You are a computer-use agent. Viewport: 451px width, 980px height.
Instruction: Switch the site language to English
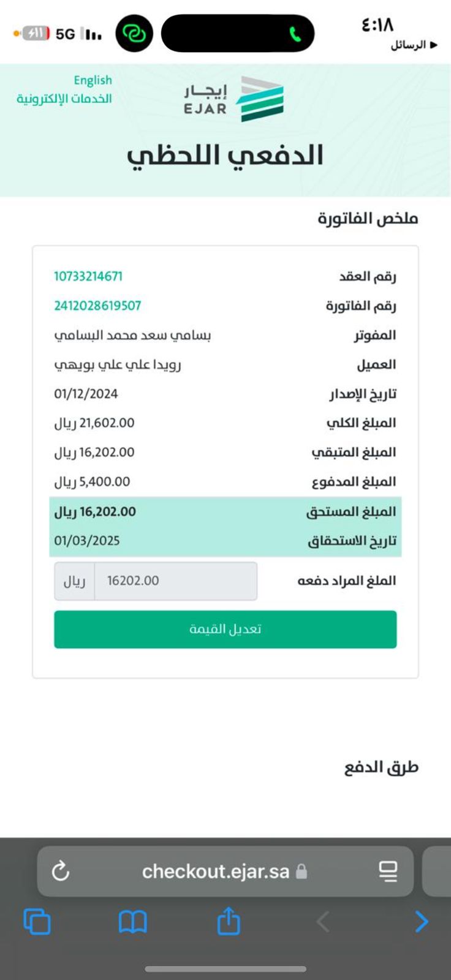pos(93,80)
